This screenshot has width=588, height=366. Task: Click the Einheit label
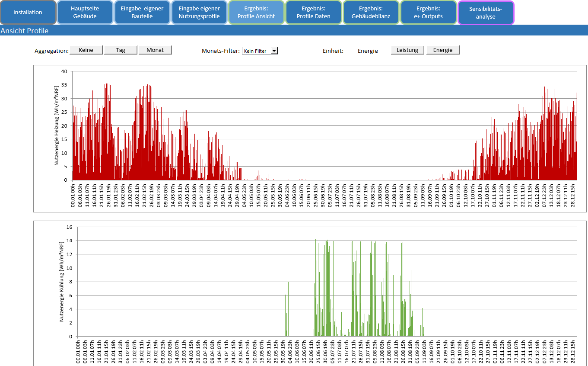click(333, 51)
